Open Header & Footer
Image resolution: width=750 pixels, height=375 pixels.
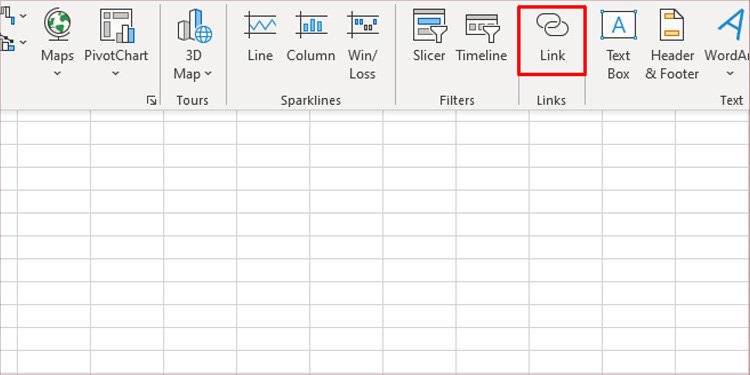point(672,45)
